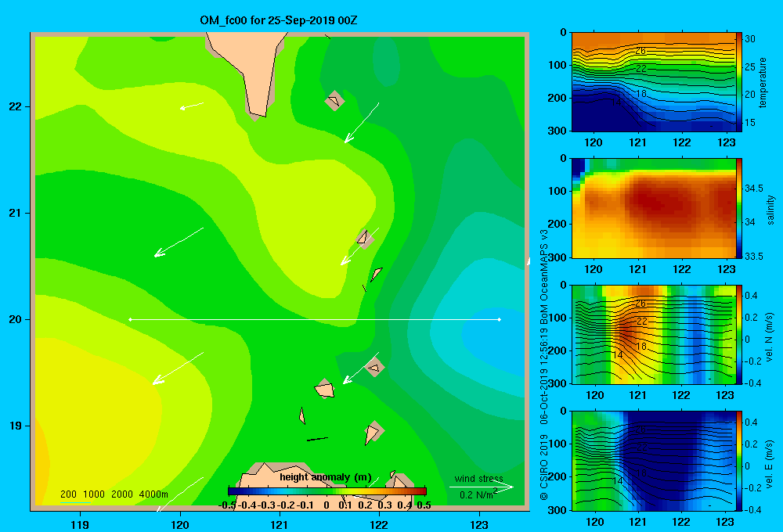Click the small wind arrow near 22N, 120E
The height and width of the screenshot is (532, 783).
(x=192, y=106)
